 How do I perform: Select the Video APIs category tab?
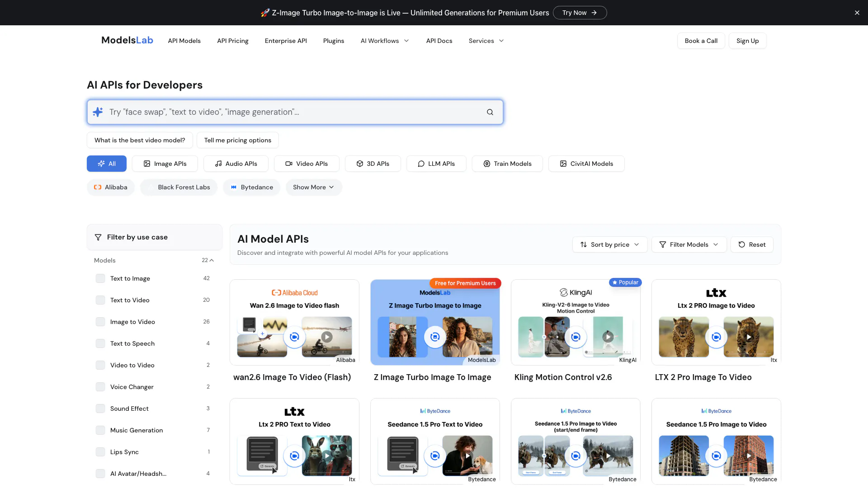307,164
